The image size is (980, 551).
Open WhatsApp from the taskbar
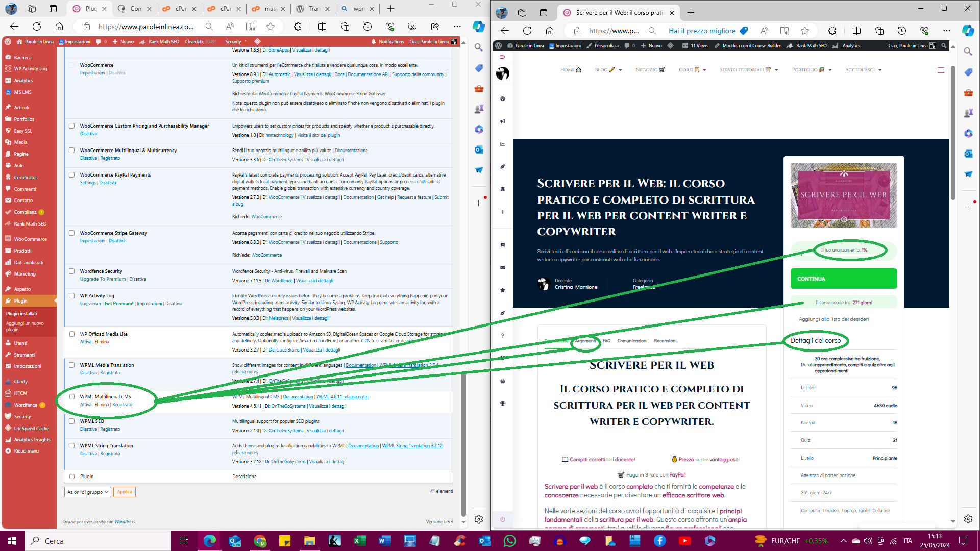tap(509, 541)
